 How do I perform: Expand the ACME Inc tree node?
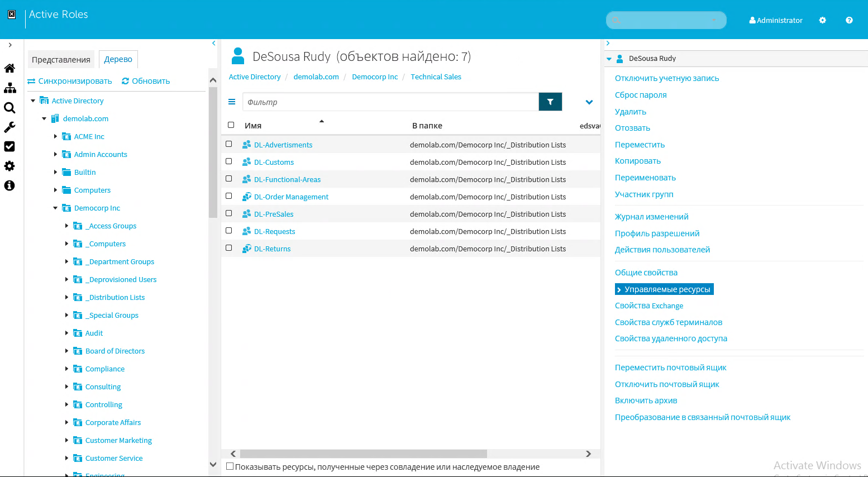55,136
